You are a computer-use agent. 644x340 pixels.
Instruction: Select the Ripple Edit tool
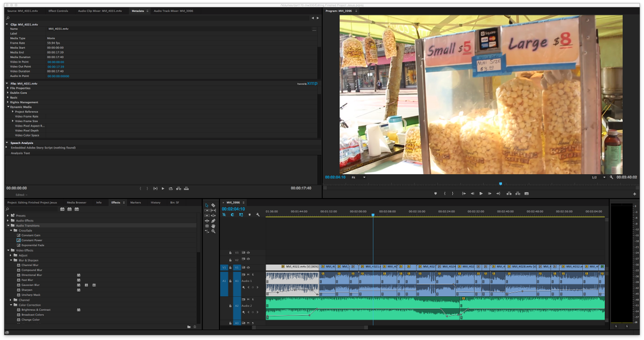point(207,210)
